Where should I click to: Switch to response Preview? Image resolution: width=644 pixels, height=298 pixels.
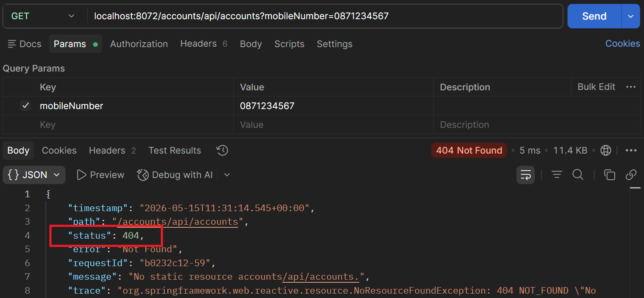(100, 175)
